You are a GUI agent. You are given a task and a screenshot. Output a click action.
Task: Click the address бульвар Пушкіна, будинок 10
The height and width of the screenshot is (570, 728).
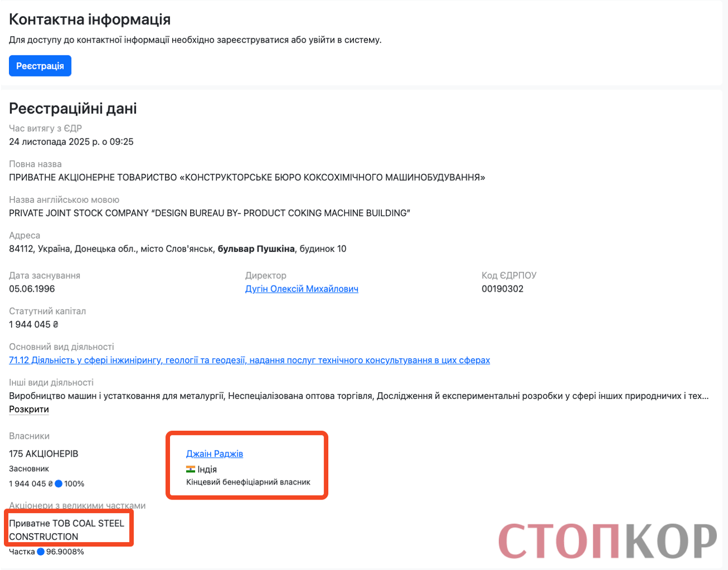pyautogui.click(x=177, y=249)
